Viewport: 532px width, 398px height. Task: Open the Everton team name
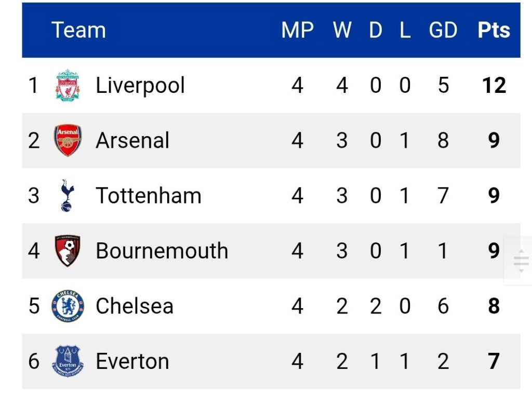[x=132, y=361]
